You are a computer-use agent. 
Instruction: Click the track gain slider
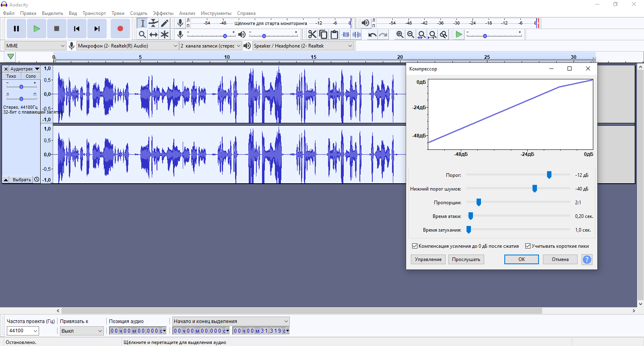[x=21, y=87]
